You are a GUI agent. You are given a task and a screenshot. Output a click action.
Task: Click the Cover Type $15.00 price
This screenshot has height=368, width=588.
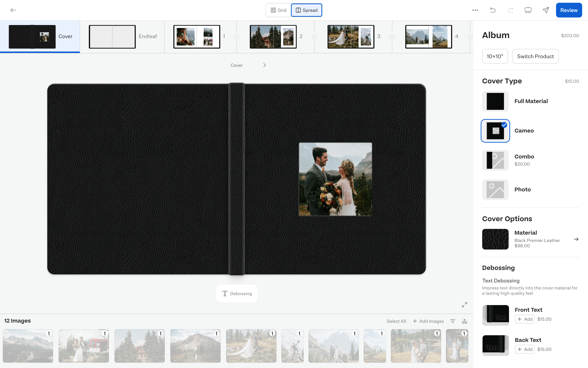pos(572,81)
